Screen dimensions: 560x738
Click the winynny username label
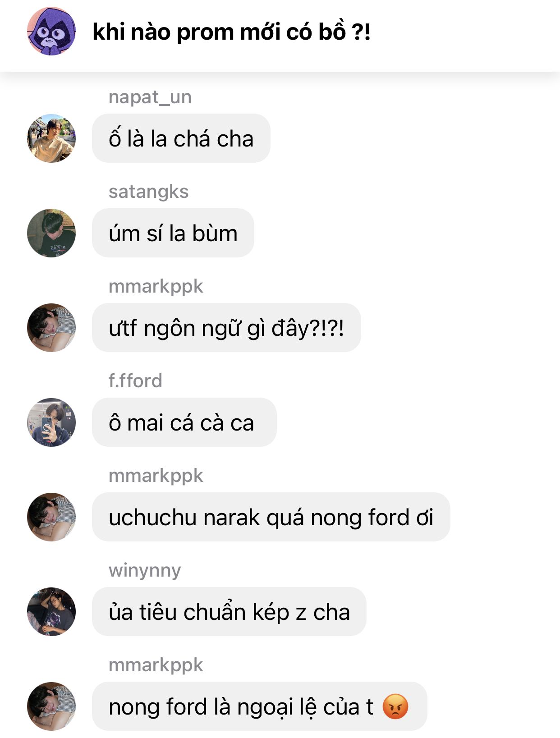[145, 570]
